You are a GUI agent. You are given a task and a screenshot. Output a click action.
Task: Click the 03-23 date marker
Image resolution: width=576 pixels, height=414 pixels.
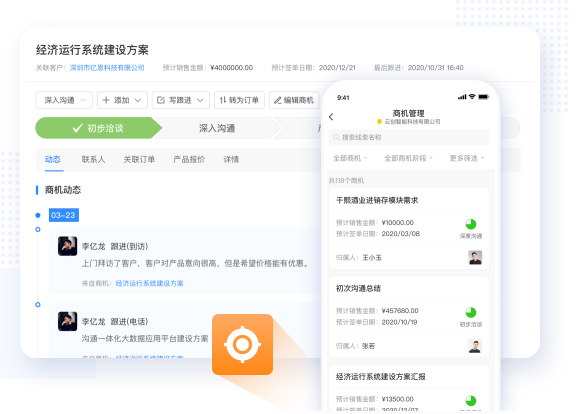(64, 215)
